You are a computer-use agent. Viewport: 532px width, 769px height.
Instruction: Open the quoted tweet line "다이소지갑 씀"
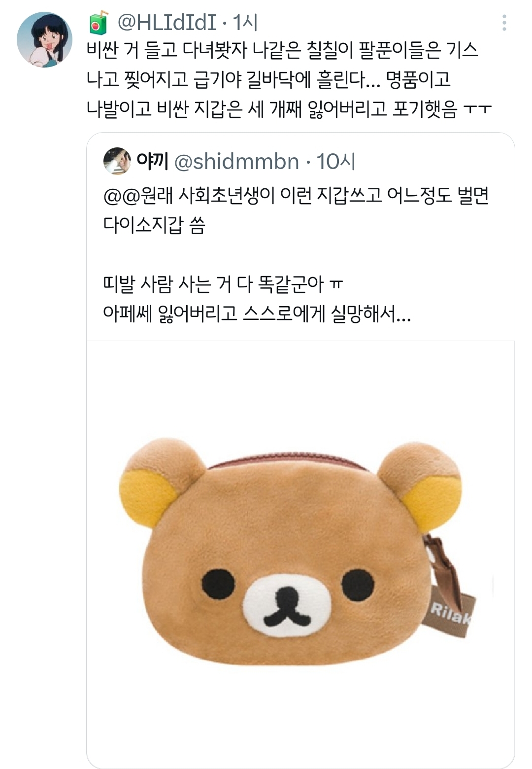(154, 225)
